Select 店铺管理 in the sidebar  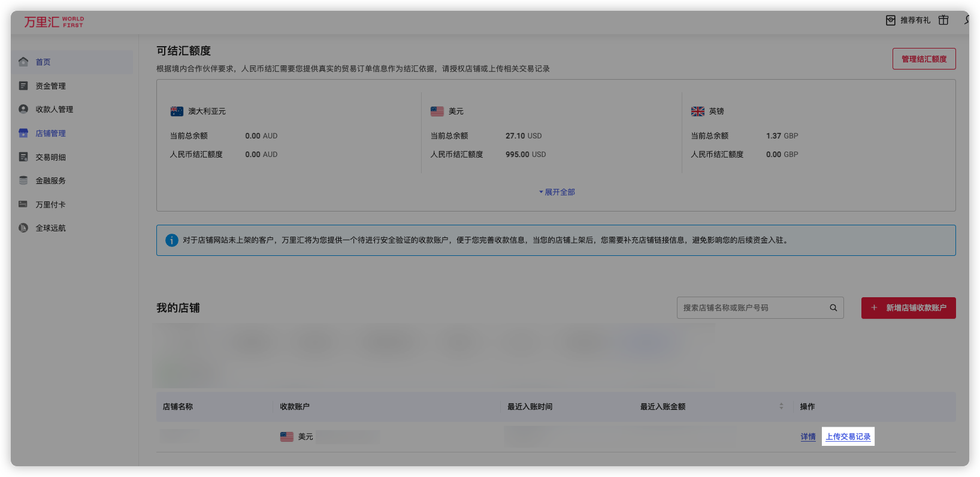[51, 133]
